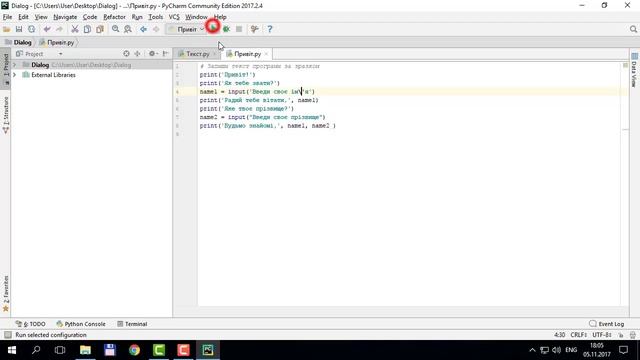
Task: Open run configuration dropdown Привіт
Action: point(186,29)
